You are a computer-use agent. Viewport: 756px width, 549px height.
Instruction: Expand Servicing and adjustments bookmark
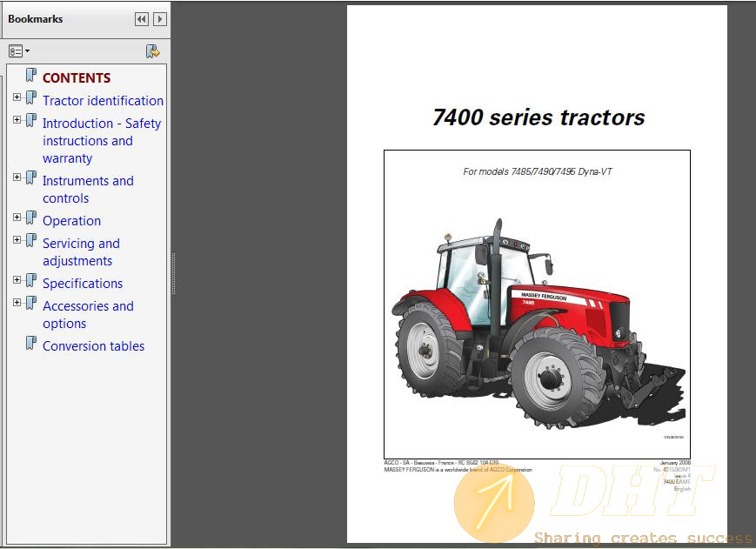point(17,239)
